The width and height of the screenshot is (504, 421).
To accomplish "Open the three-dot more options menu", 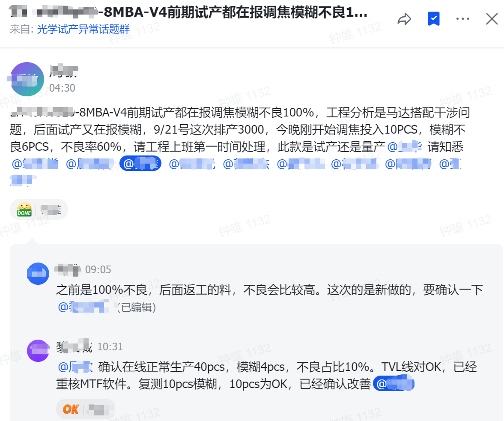I will tap(462, 19).
